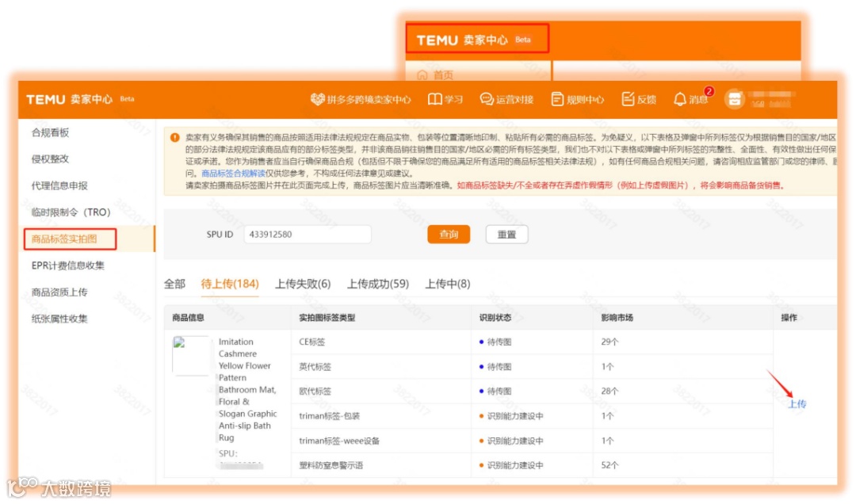
Task: Switch to the 上传中(8) tab
Action: pyautogui.click(x=448, y=284)
